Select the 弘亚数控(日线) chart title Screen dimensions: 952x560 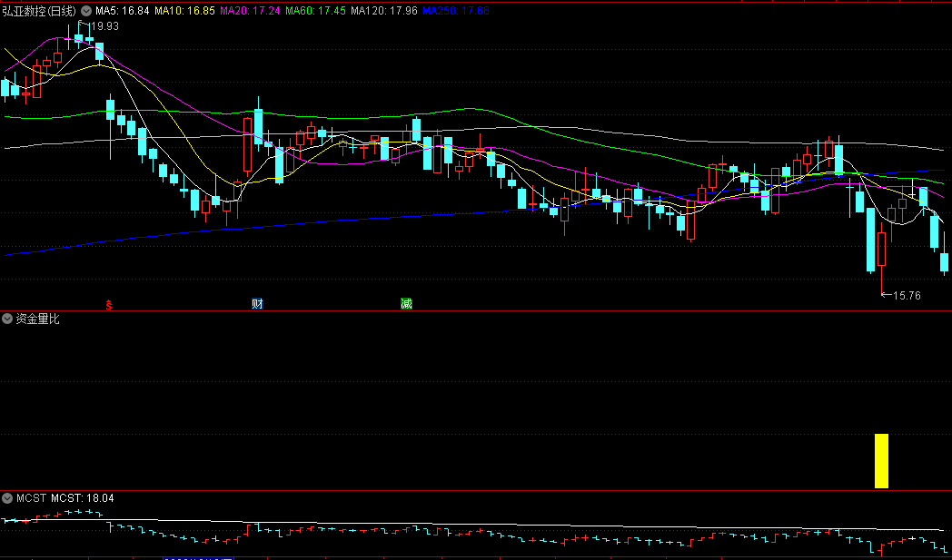tap(39, 11)
